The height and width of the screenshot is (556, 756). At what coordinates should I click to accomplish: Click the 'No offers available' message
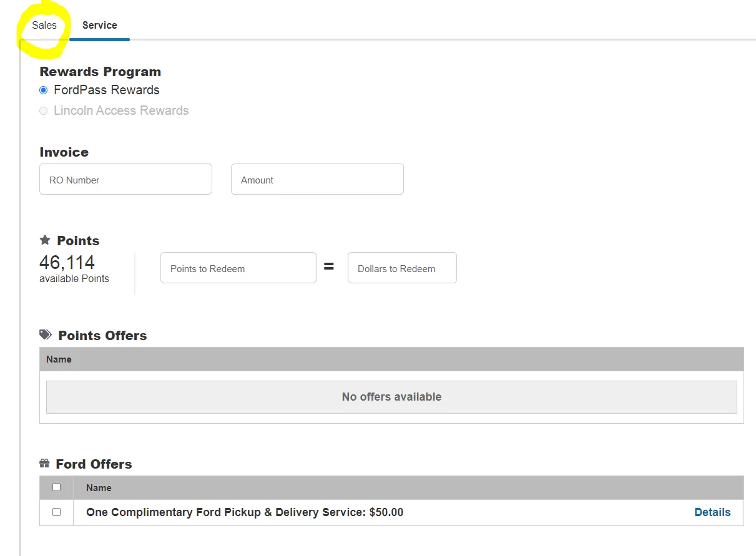pos(391,397)
